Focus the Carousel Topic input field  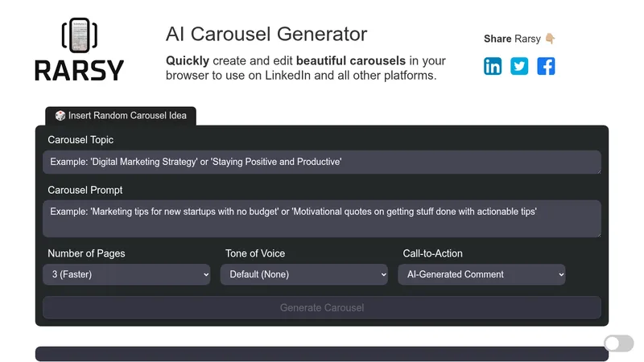[322, 162]
